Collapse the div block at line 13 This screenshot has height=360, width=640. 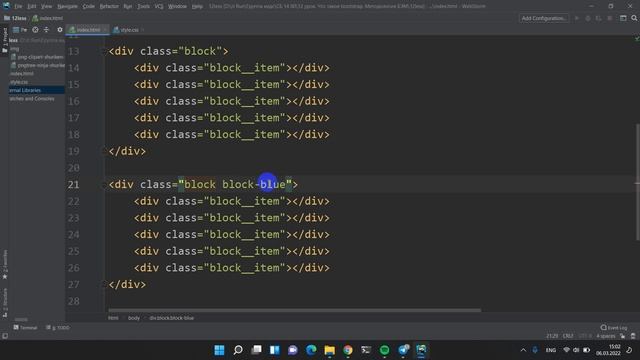coord(103,51)
